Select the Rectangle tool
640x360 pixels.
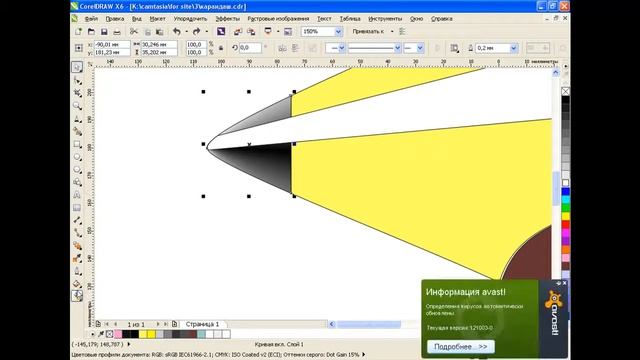(77, 144)
